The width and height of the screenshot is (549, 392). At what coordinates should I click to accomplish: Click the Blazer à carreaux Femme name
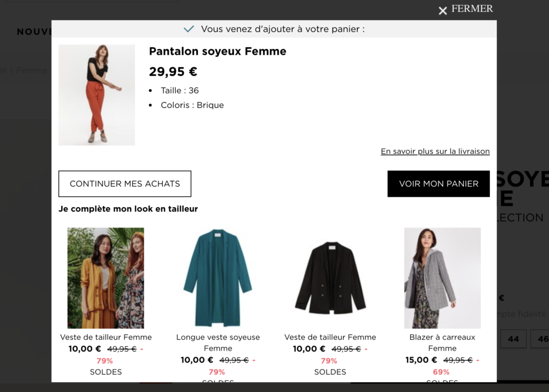click(442, 343)
